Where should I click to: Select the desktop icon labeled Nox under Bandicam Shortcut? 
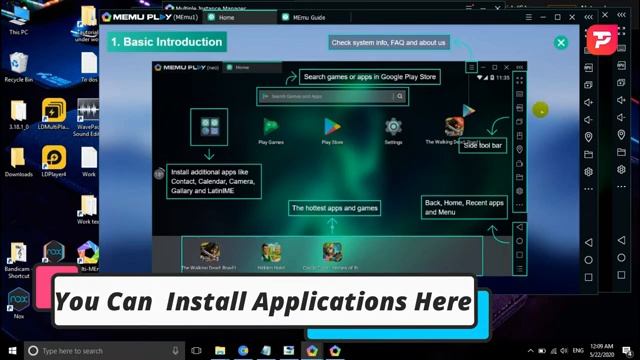(x=18, y=303)
